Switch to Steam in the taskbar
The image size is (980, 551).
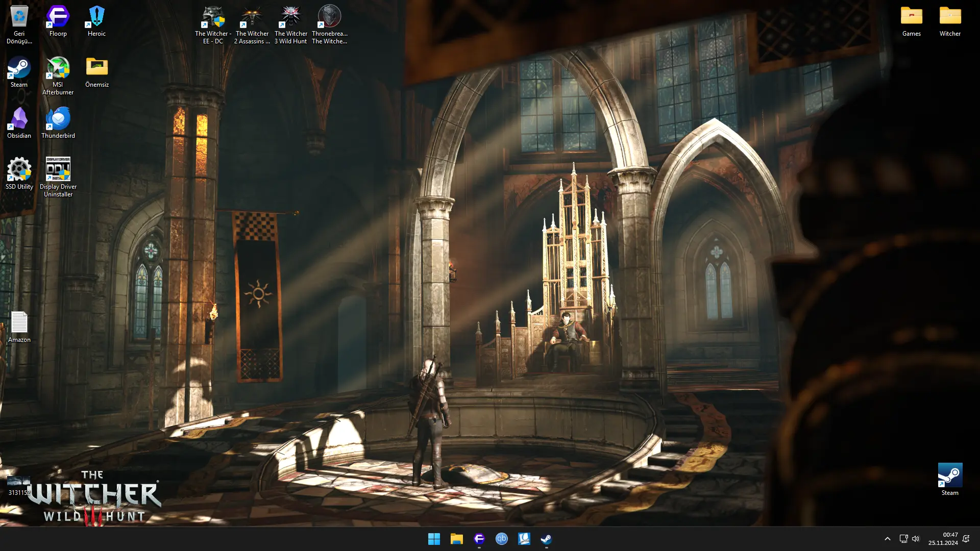point(546,539)
